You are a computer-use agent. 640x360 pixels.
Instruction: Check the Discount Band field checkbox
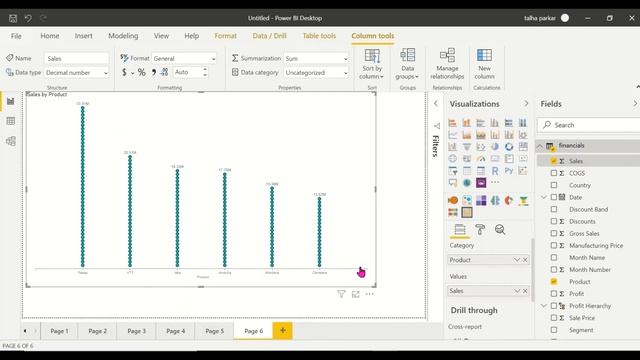click(553, 209)
